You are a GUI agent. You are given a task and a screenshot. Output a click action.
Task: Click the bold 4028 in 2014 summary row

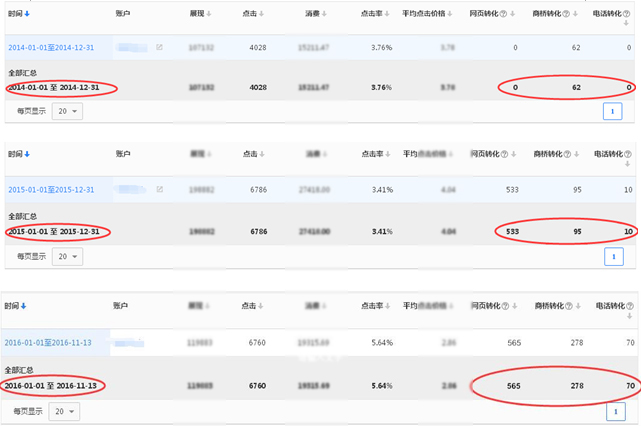tap(258, 87)
